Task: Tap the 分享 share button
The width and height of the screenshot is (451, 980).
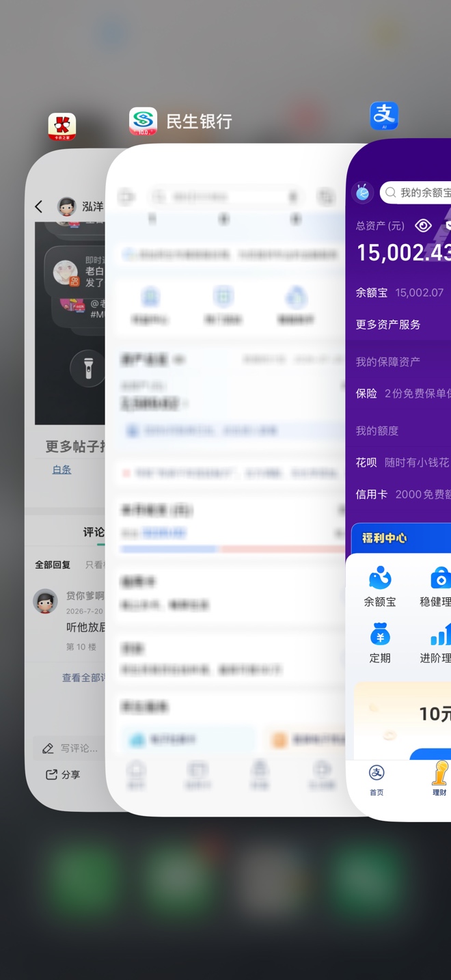Action: tap(63, 774)
